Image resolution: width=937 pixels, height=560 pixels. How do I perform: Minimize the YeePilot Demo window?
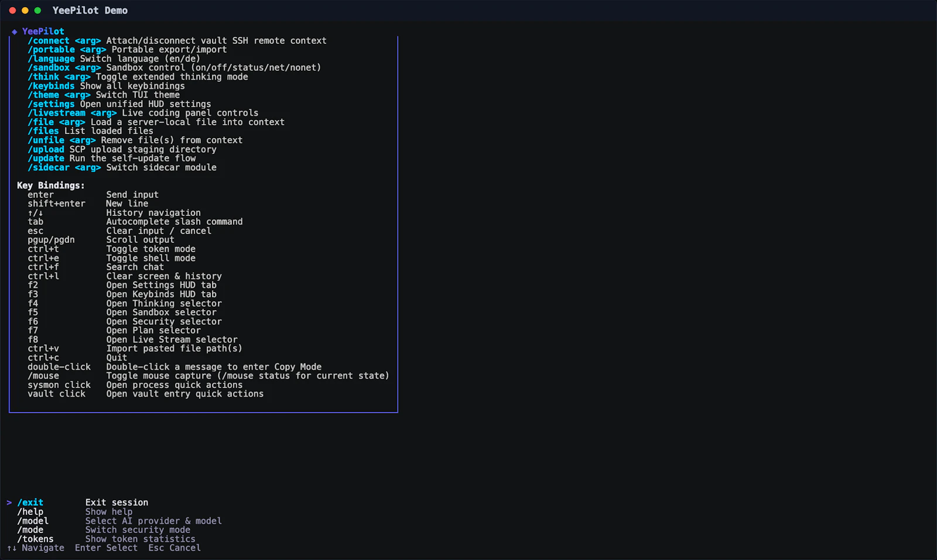[x=25, y=11]
